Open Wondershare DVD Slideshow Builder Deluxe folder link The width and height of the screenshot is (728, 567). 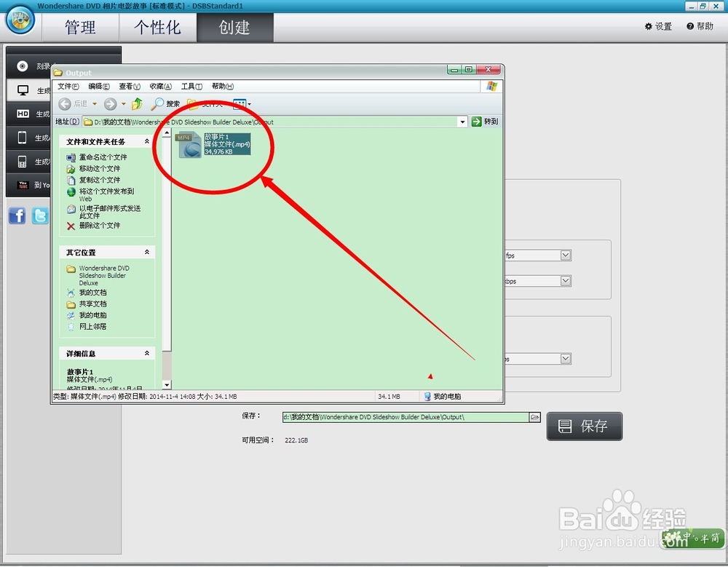[104, 275]
